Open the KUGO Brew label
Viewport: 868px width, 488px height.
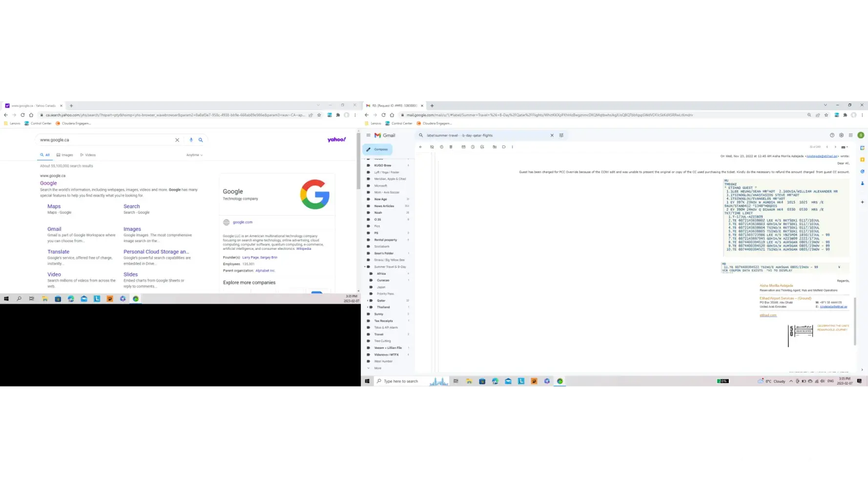coord(383,165)
